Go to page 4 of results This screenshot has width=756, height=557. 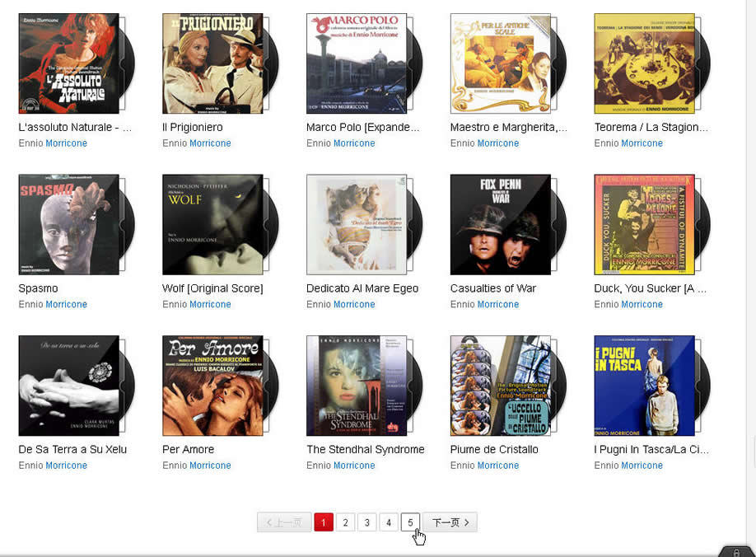pyautogui.click(x=389, y=522)
